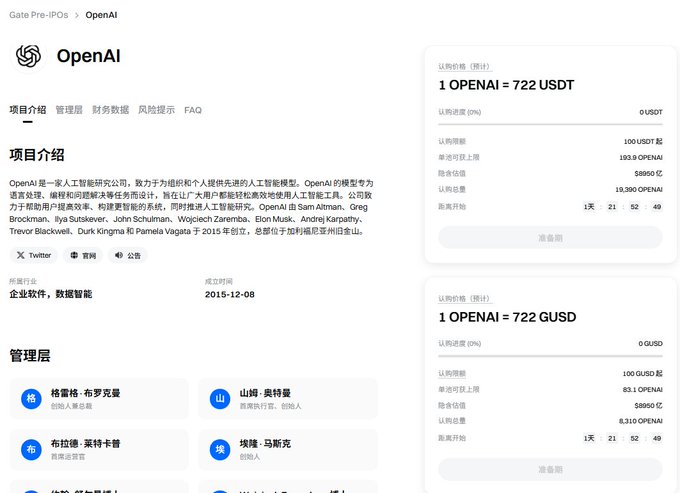680x493 pixels.
Task: Click the 管理层 section heading
Action: point(30,356)
